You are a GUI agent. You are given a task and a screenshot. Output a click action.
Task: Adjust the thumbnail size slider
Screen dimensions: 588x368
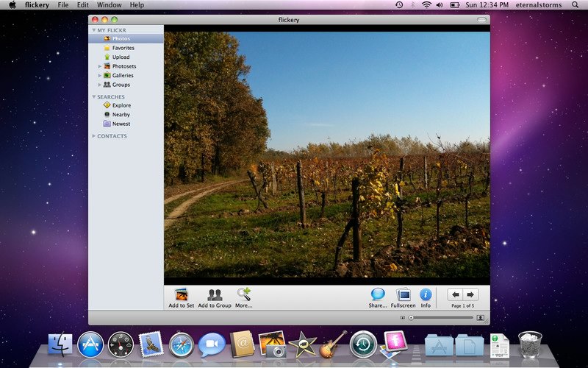click(x=442, y=318)
